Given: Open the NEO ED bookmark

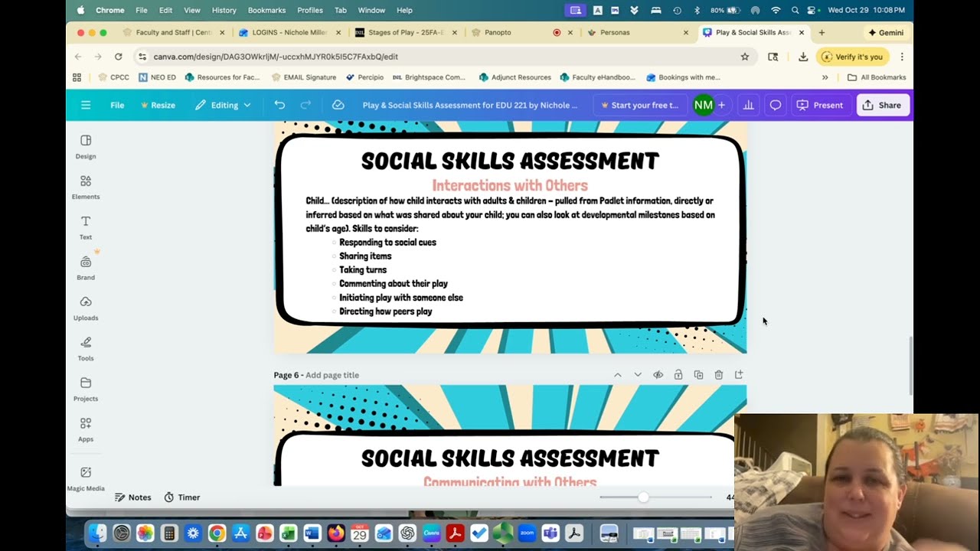Looking at the screenshot, I should [x=157, y=77].
